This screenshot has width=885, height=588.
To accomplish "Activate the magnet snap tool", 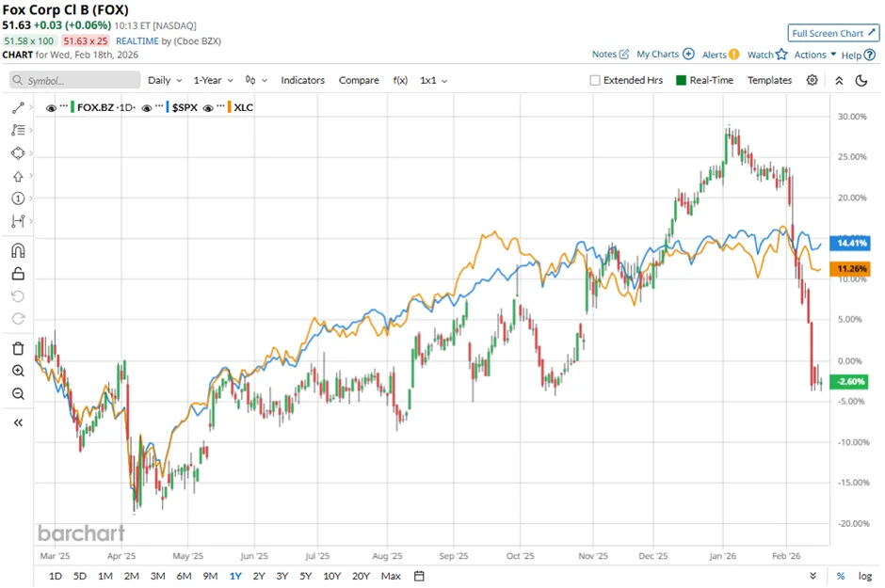I will 18,250.
